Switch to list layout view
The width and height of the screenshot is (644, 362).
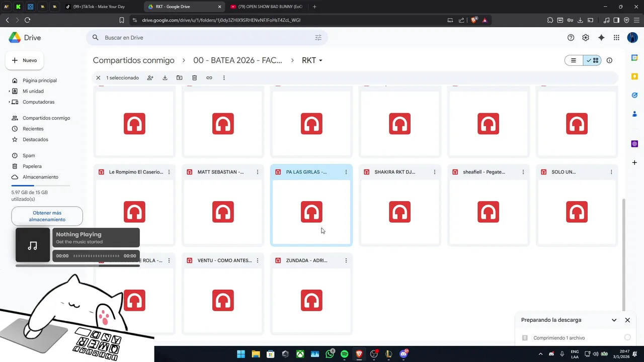pos(574,60)
